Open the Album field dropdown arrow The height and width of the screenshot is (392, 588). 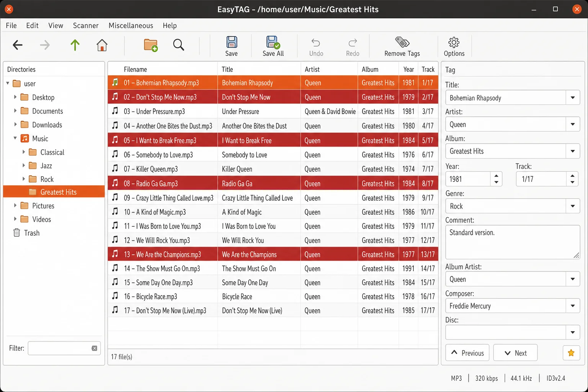[x=573, y=151]
